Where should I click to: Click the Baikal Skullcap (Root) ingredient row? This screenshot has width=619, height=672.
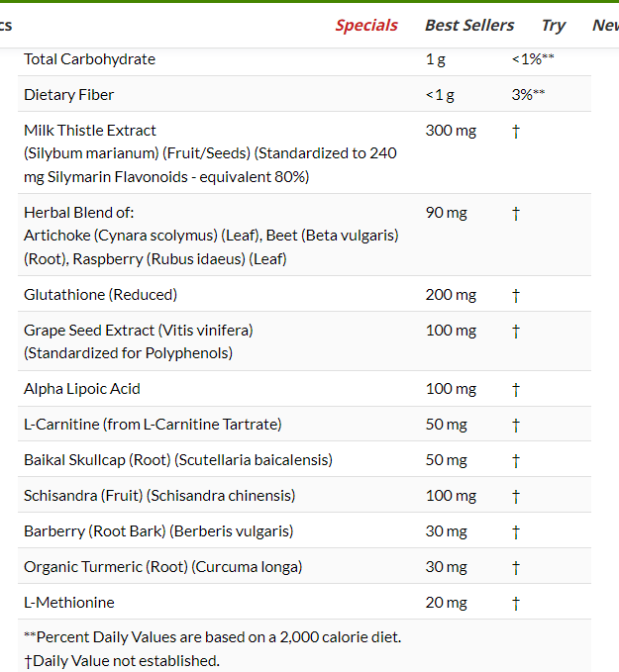[178, 460]
